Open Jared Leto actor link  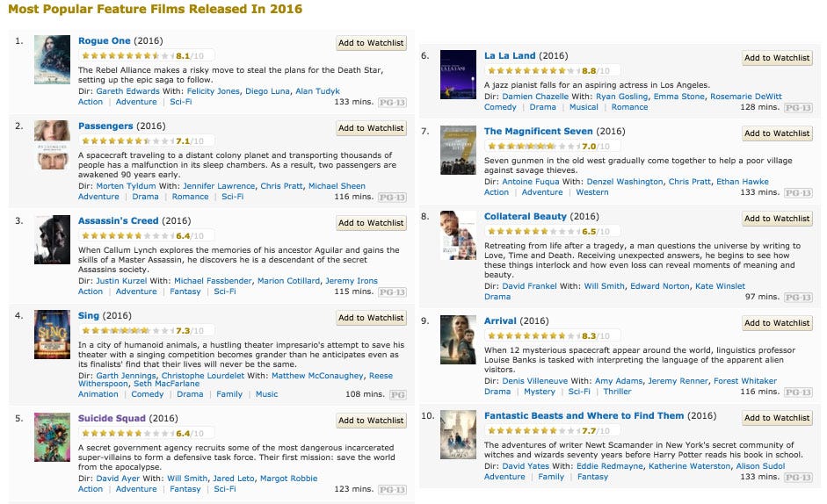[234, 479]
